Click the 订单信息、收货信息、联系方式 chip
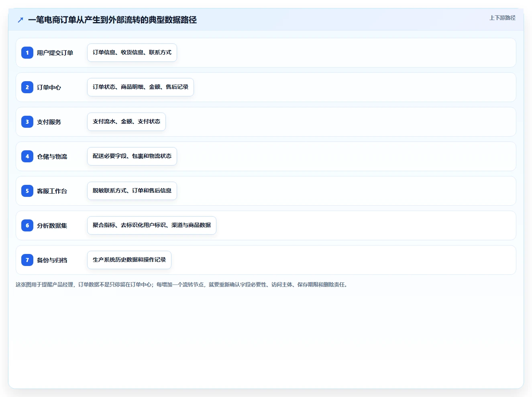Screen dimensions: 532x397 tap(132, 53)
